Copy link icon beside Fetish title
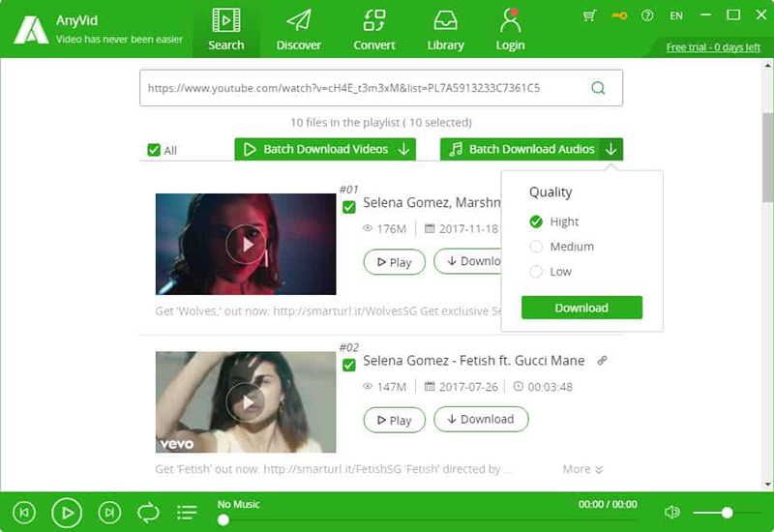The height and width of the screenshot is (532, 774). coord(602,361)
